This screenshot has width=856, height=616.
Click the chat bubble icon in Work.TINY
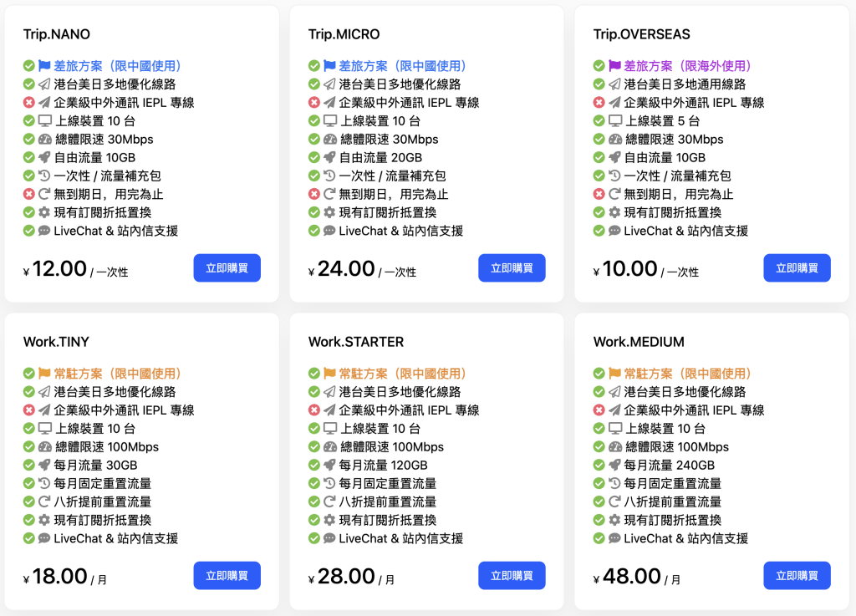coord(44,539)
